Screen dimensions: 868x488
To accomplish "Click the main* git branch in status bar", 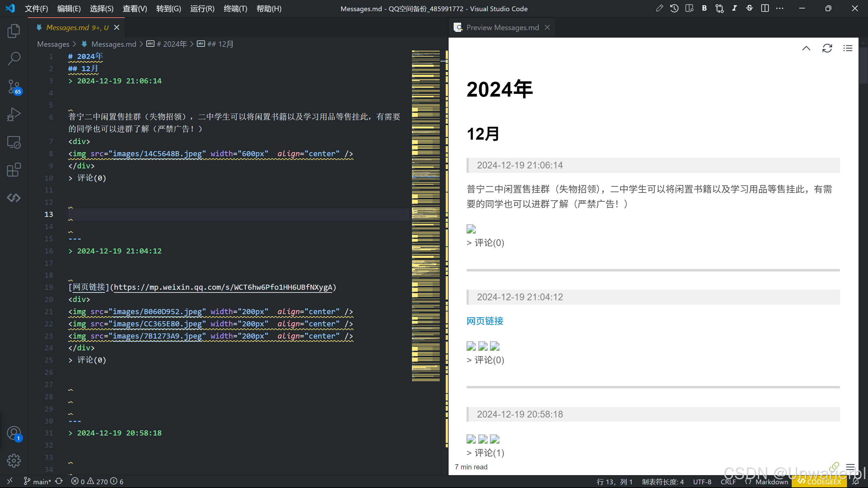I will (x=38, y=482).
